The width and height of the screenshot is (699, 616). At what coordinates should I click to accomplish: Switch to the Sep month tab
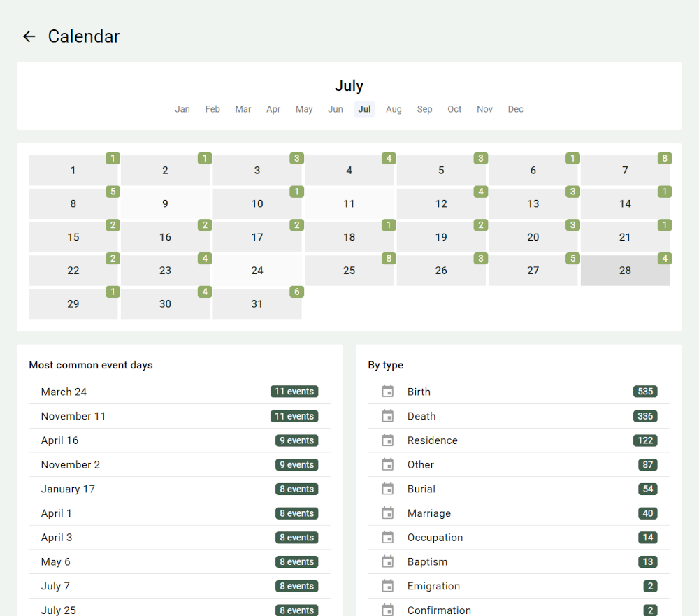point(424,109)
